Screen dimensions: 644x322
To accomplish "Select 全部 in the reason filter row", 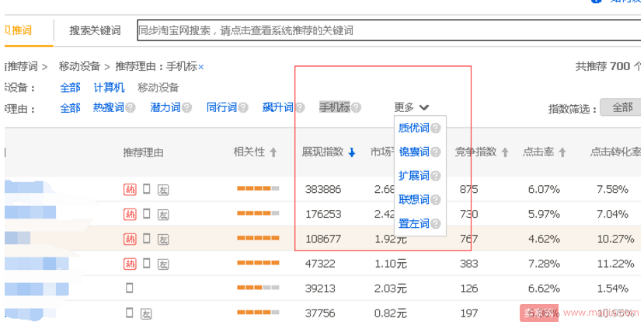I will [x=70, y=108].
